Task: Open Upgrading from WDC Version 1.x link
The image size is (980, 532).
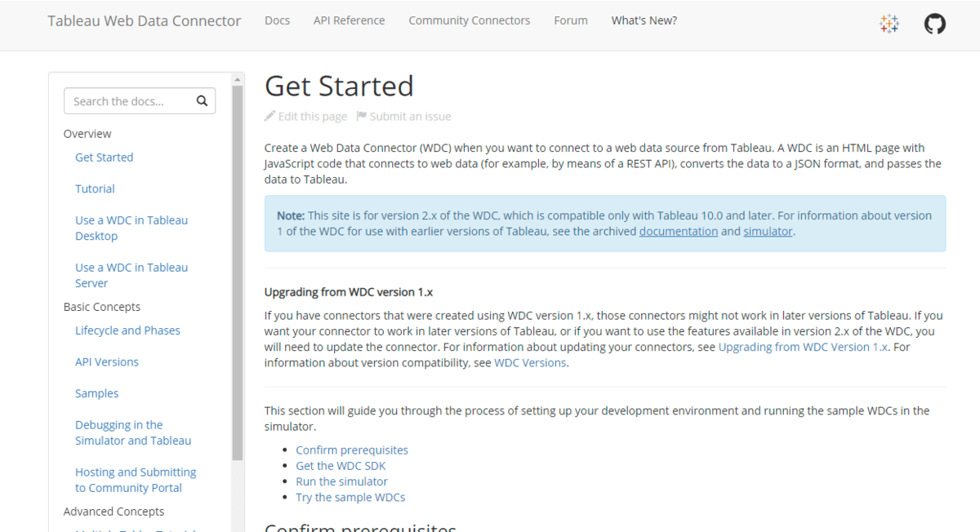Action: point(803,347)
